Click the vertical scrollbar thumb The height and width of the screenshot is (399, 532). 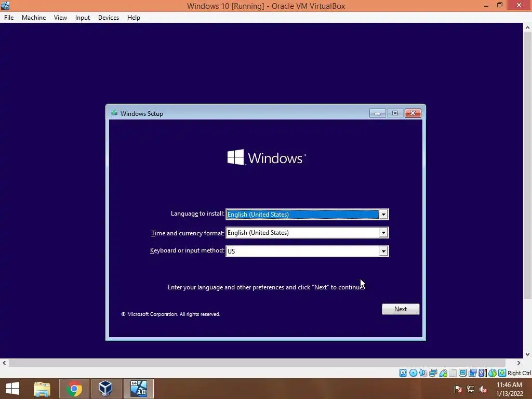(x=527, y=166)
